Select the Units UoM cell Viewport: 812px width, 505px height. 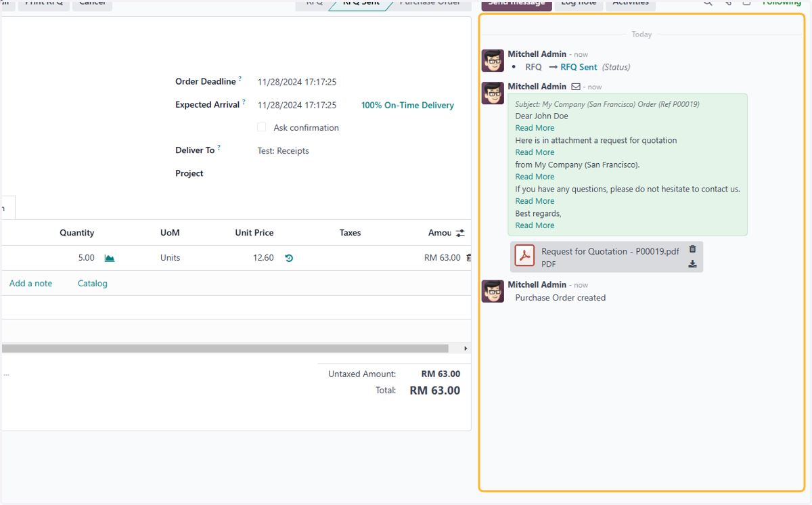click(170, 258)
